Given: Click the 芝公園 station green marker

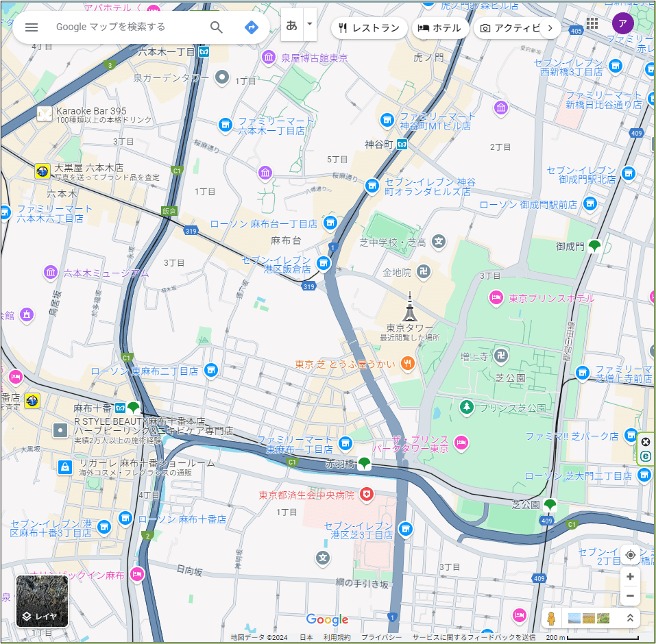Looking at the screenshot, I should (x=550, y=505).
